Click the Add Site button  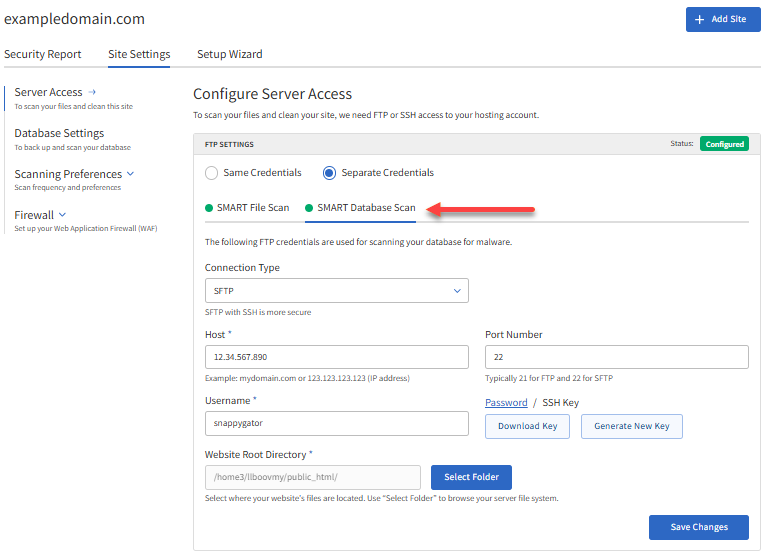tap(723, 20)
